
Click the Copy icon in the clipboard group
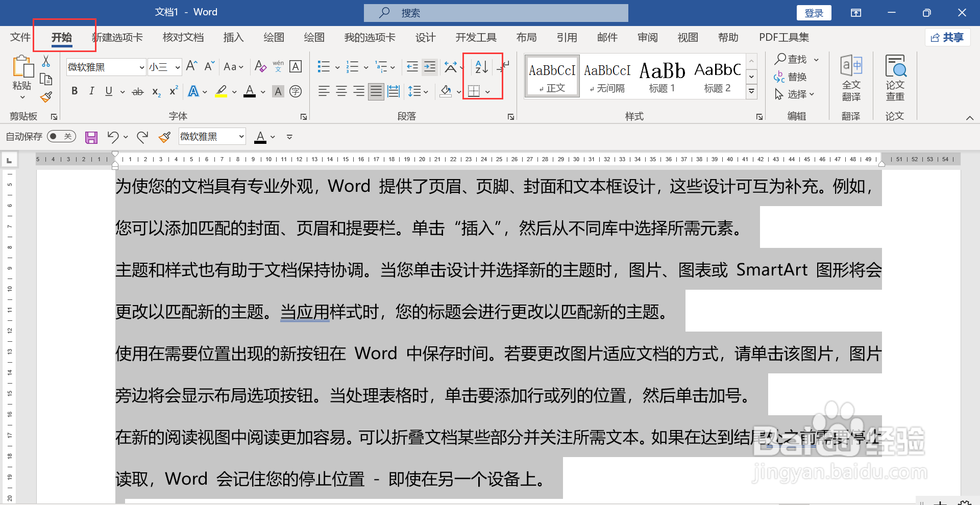46,79
